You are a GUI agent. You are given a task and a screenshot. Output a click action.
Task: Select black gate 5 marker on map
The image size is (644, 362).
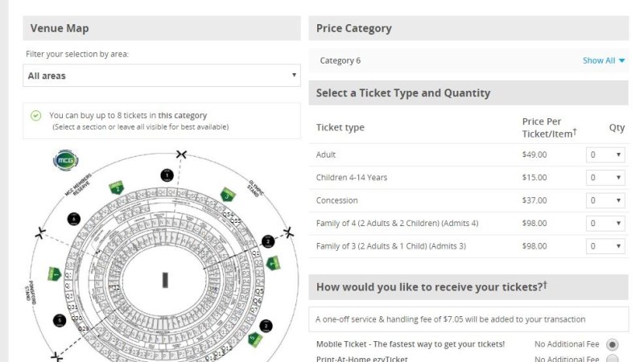tap(60, 320)
